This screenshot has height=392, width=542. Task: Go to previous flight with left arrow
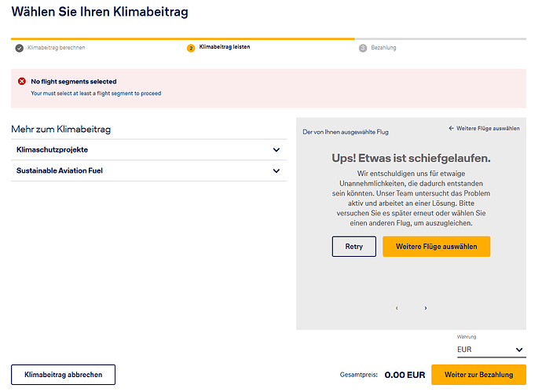[x=397, y=308]
